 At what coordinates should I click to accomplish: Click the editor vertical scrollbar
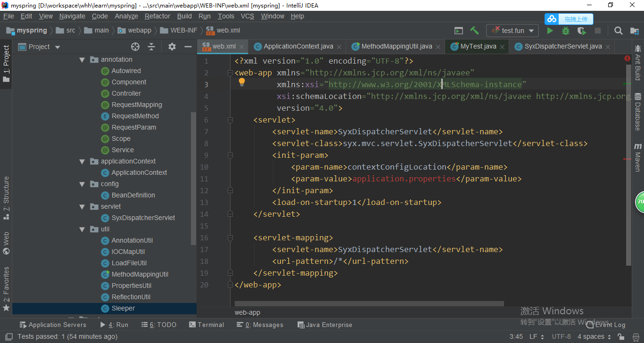click(627, 165)
